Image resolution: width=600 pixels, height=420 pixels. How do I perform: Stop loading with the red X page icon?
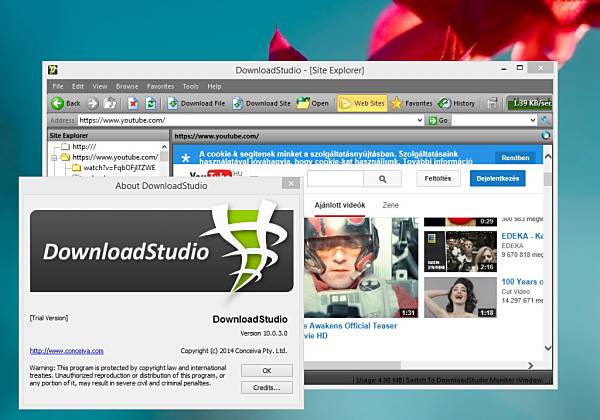pyautogui.click(x=133, y=103)
